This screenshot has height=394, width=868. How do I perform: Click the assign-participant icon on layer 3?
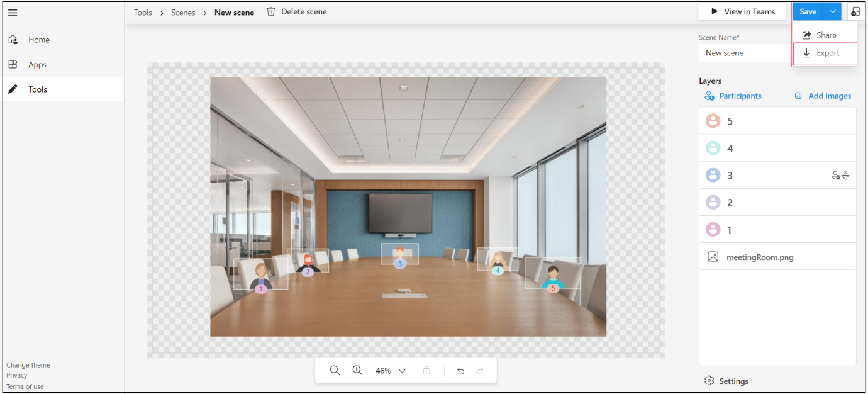click(x=836, y=175)
